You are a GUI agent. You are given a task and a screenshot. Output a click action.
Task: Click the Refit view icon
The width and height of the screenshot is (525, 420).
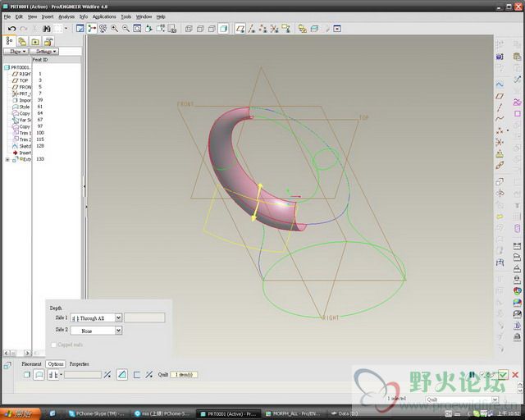point(137,29)
